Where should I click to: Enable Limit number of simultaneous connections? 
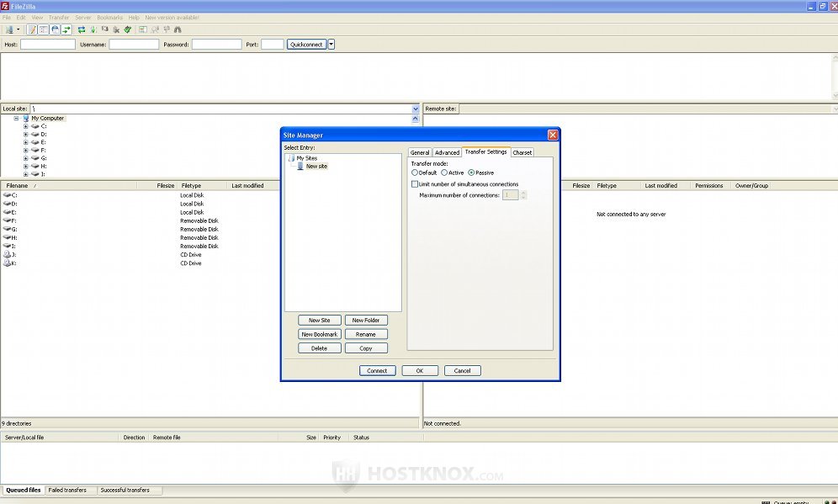(x=415, y=184)
